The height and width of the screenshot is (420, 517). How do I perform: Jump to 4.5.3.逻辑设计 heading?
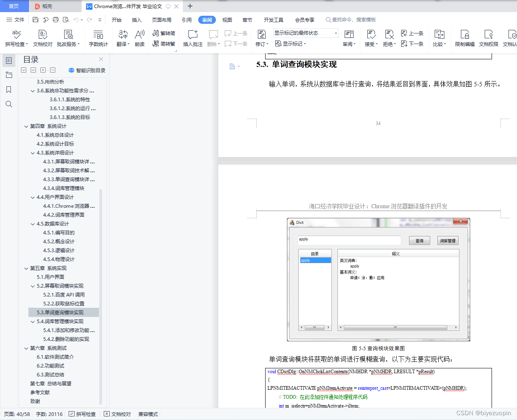click(59, 251)
